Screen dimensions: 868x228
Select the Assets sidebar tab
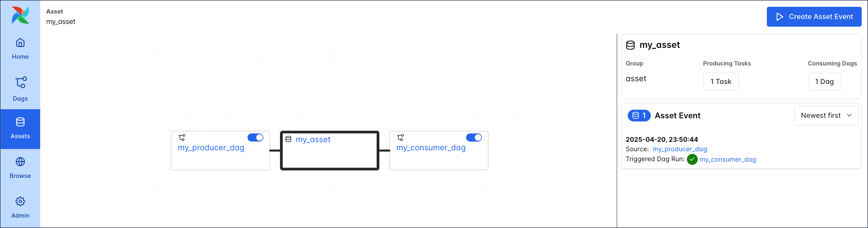coord(20,129)
